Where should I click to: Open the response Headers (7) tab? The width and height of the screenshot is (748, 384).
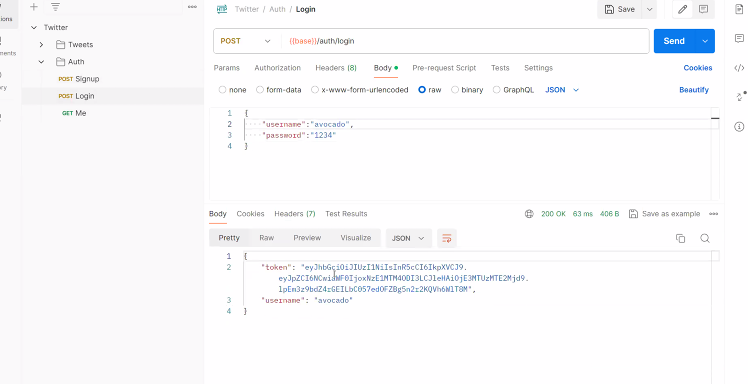click(295, 214)
